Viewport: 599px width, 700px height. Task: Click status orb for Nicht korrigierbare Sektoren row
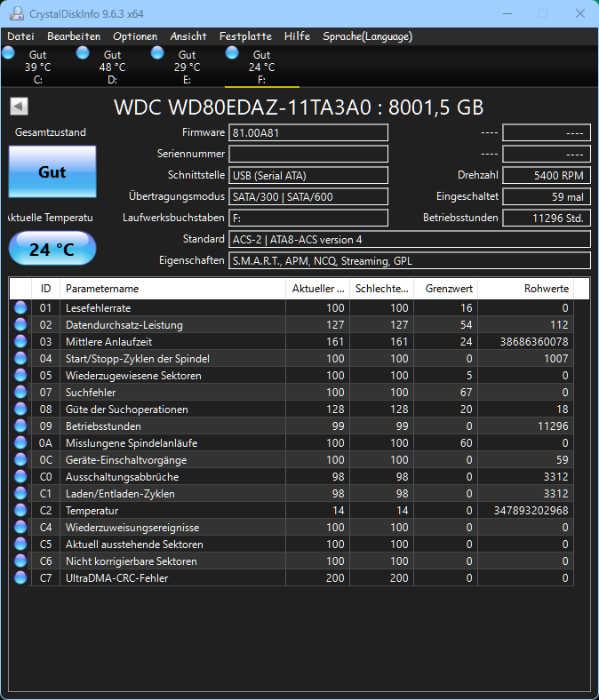(x=20, y=561)
